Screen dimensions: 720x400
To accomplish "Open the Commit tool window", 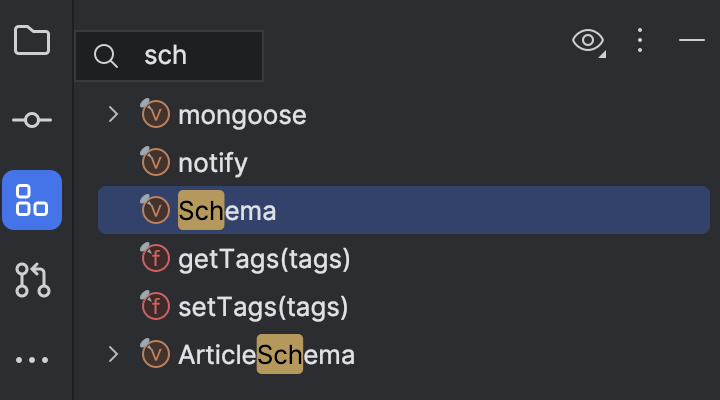I will pyautogui.click(x=32, y=120).
